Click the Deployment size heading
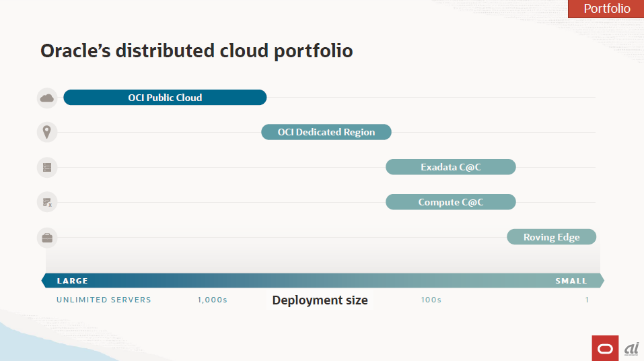 tap(320, 300)
